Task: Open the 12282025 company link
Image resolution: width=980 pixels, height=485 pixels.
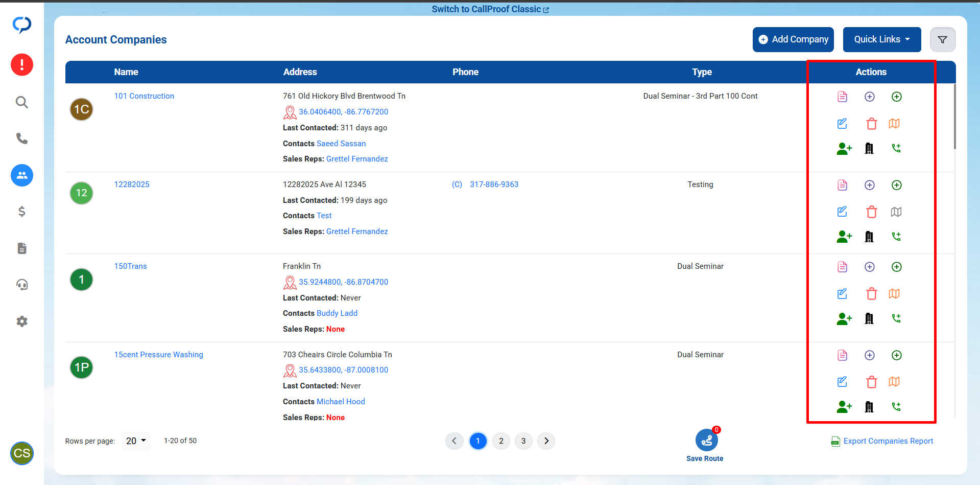Action: [x=132, y=184]
